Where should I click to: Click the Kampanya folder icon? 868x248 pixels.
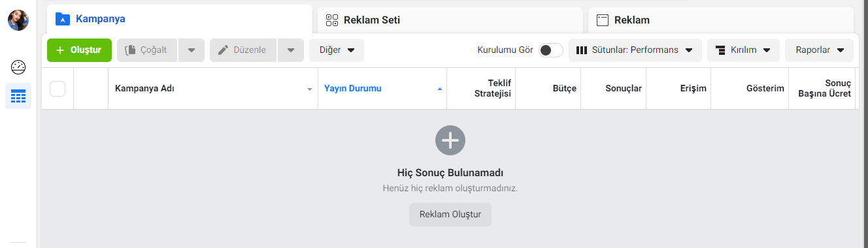[x=63, y=19]
